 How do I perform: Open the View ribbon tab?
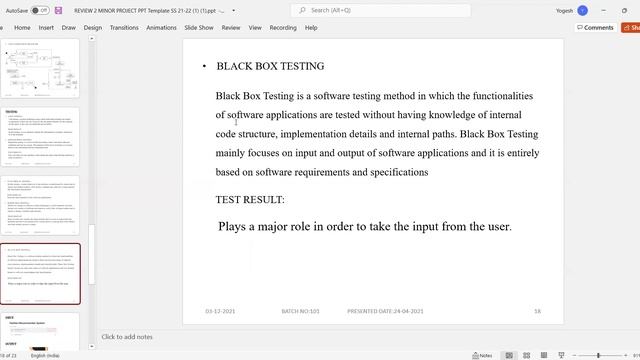tap(255, 28)
